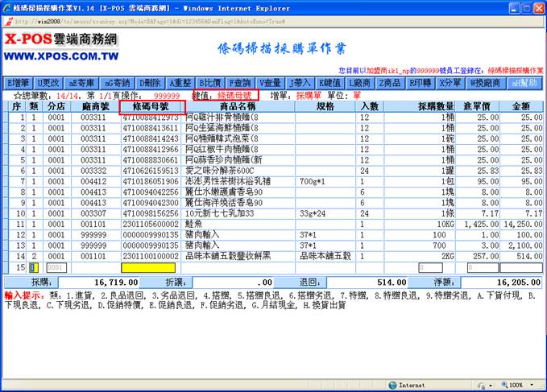Open the aH幫助 help button

click(x=524, y=83)
